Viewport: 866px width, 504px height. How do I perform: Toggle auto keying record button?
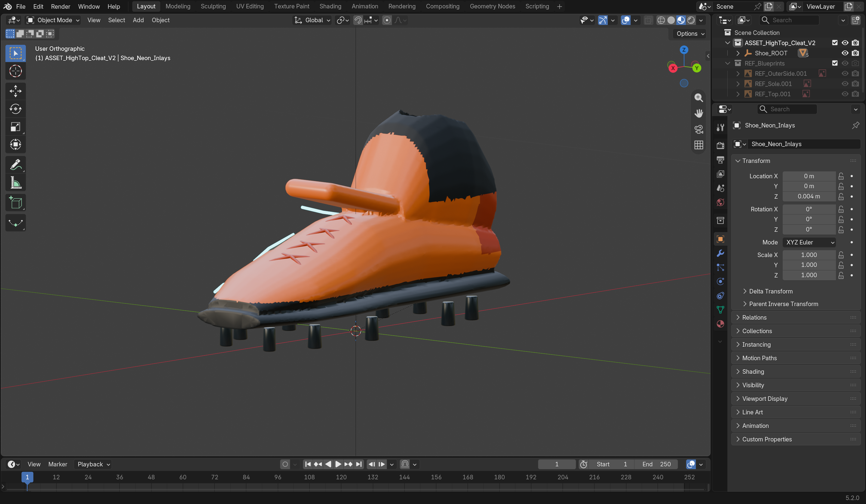(285, 465)
